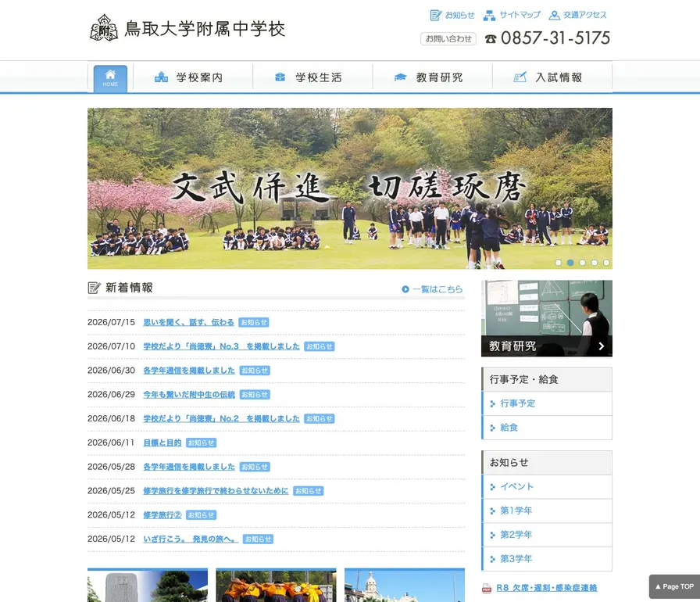Click the pencil icon beside 入試情報
700x602 pixels.
pyautogui.click(x=520, y=77)
